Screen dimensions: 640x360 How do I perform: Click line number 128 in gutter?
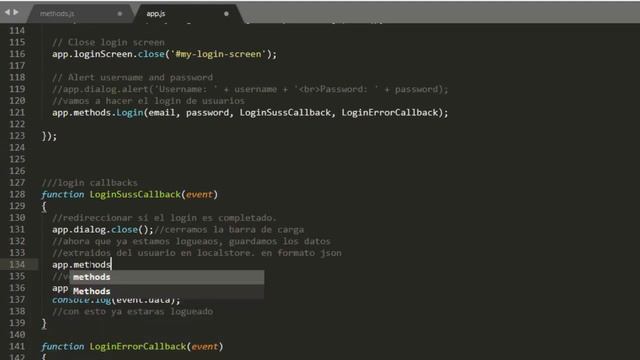[x=17, y=194]
